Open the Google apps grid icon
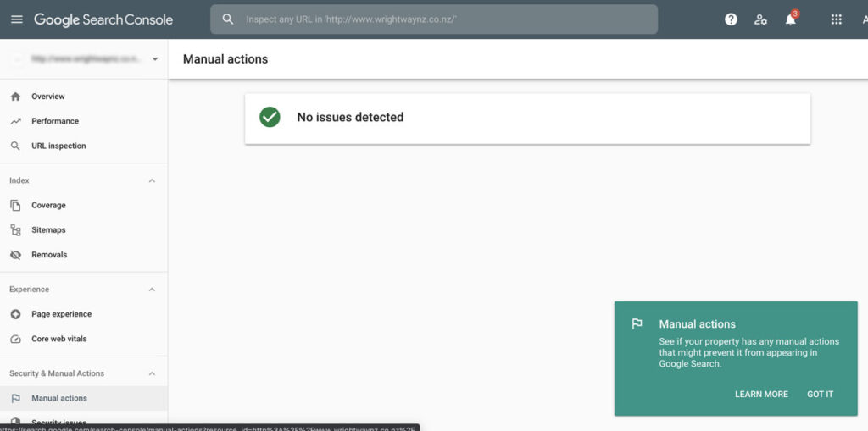The width and height of the screenshot is (868, 431). point(837,19)
